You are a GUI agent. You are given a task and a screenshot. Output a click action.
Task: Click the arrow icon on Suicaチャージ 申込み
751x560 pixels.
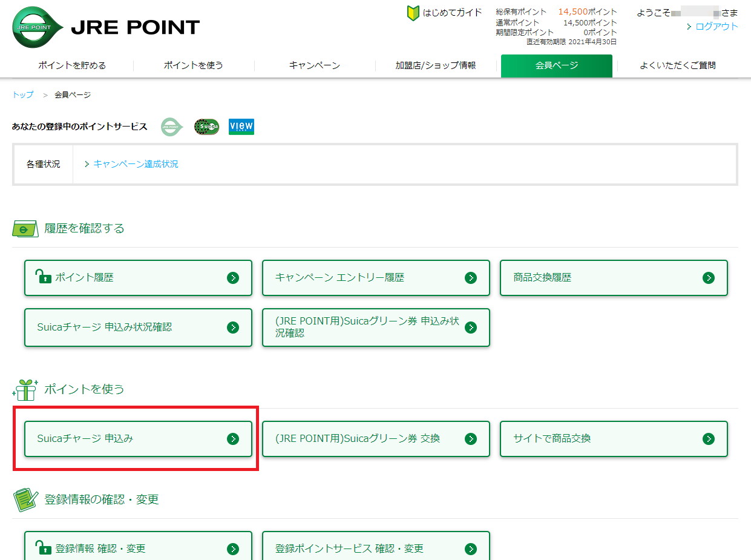[233, 439]
